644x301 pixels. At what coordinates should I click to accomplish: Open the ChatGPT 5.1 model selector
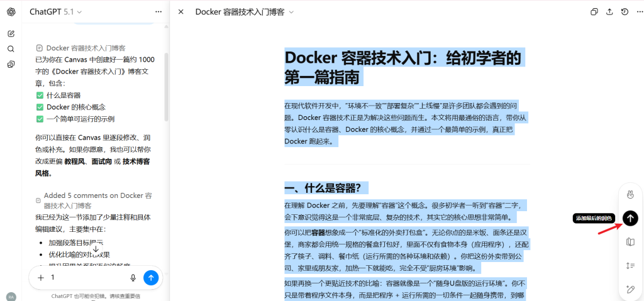click(55, 12)
